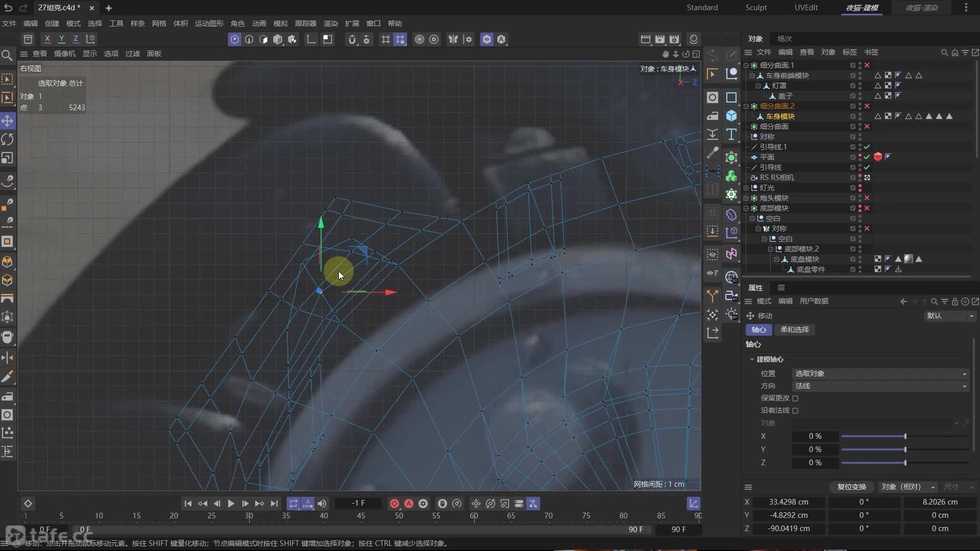Viewport: 980px width, 551px height.
Task: Go to the end of the timeline
Action: click(275, 504)
